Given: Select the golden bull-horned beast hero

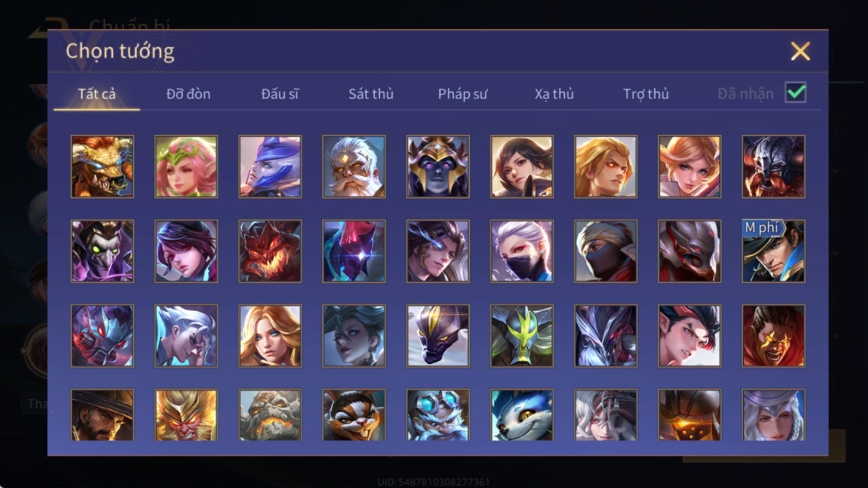Looking at the screenshot, I should [102, 166].
